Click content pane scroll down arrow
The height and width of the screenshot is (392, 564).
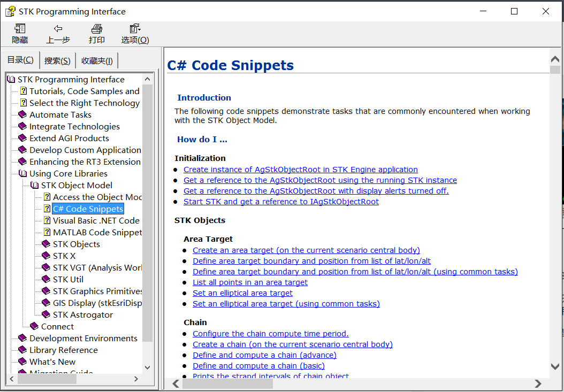click(x=555, y=366)
